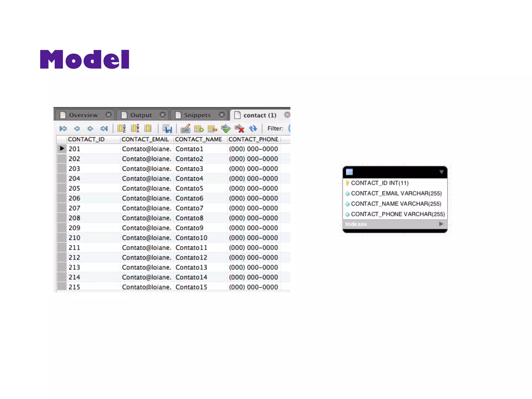Close the Output tab
The image size is (532, 399).
[163, 115]
